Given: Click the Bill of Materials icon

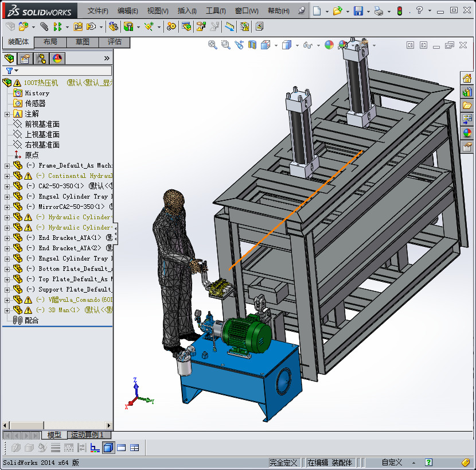Looking at the screenshot, I should point(186,27).
